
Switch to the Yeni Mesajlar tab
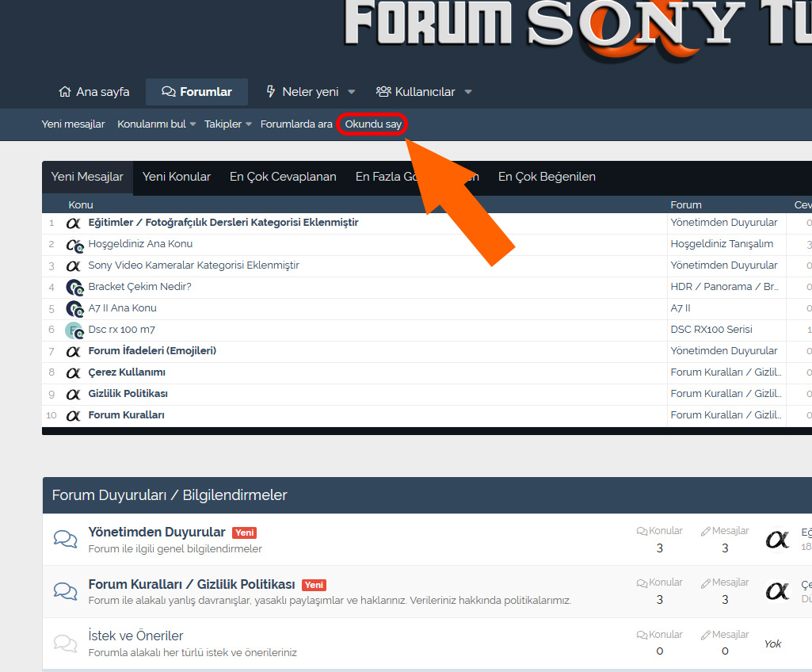[x=87, y=178]
